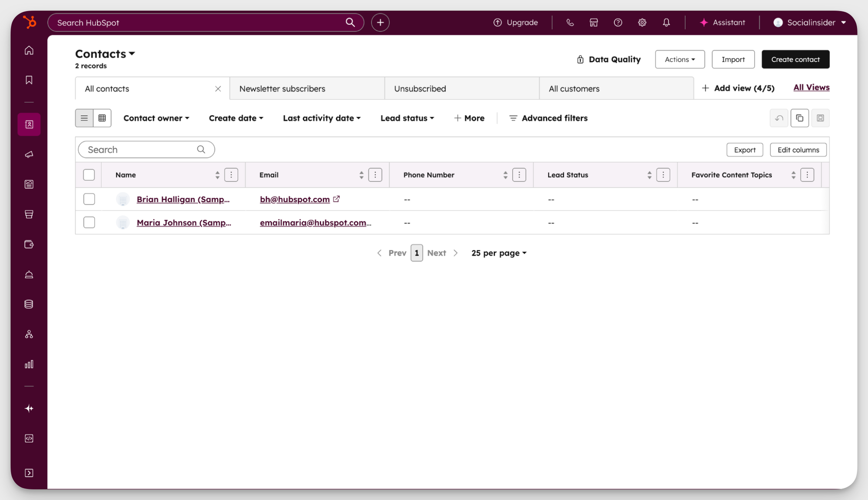The height and width of the screenshot is (500, 868).
Task: Switch to board view layout toggle
Action: coord(102,118)
